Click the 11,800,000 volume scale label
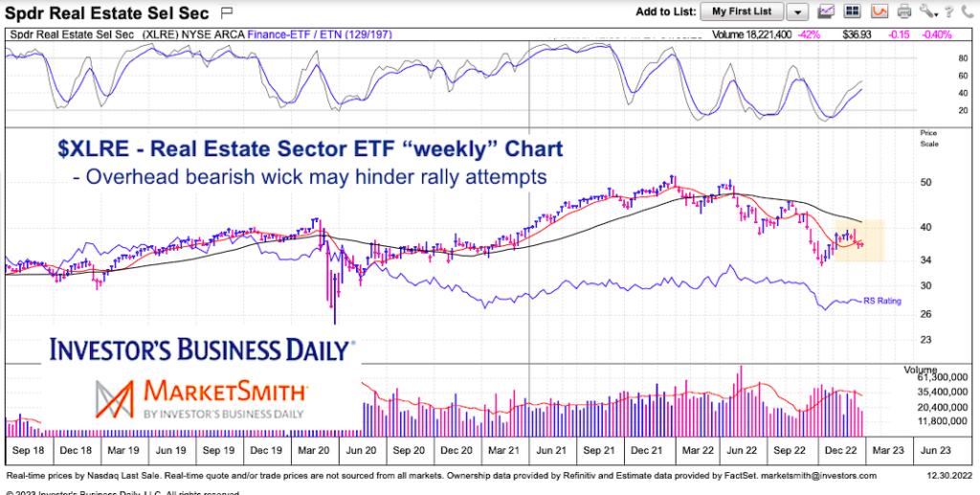The image size is (980, 495). (942, 422)
